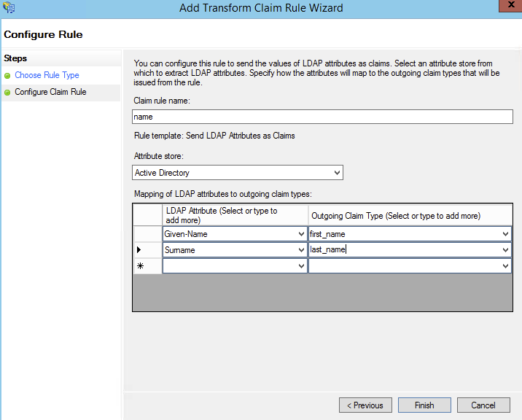Viewport: 522px width, 420px height.
Task: Open the Given-Name LDAP attribute dropdown
Action: [301, 234]
